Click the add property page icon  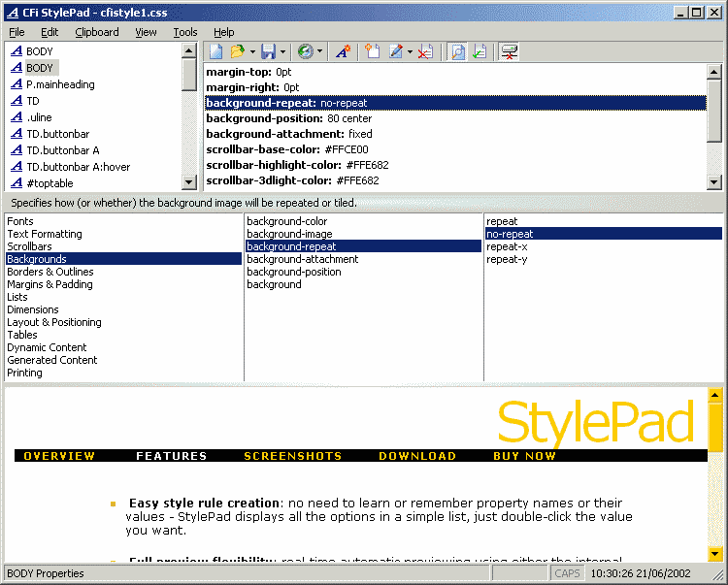tap(372, 51)
